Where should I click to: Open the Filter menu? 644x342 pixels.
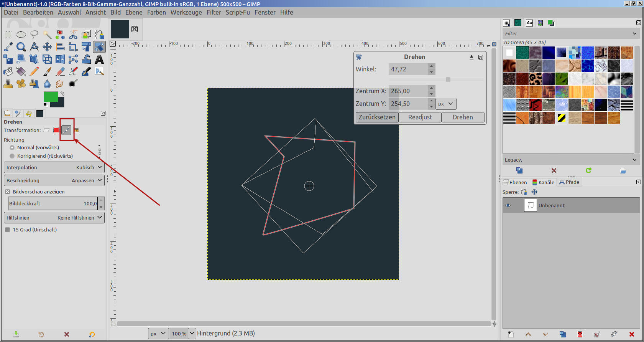(x=214, y=12)
